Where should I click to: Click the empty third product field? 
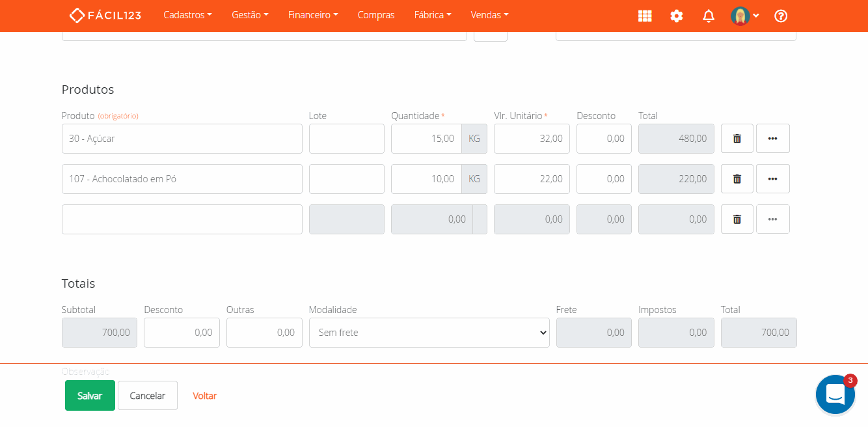pyautogui.click(x=182, y=219)
